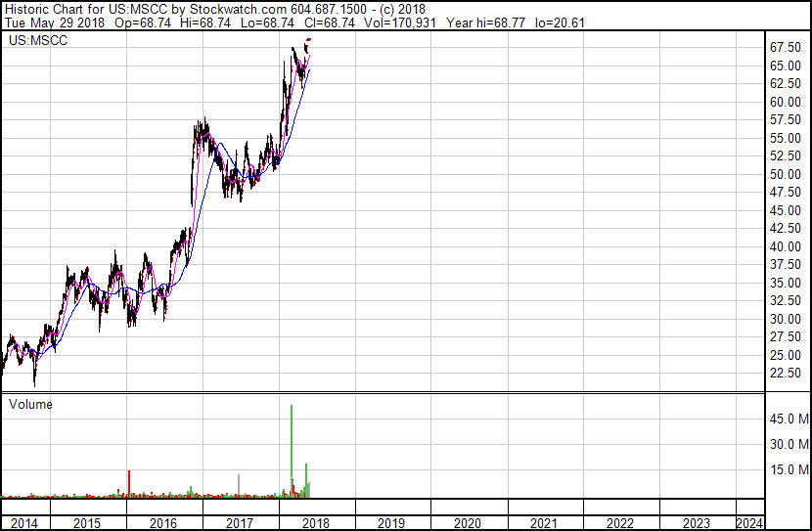Image resolution: width=812 pixels, height=531 pixels.
Task: Click the red volume spike at start of 2016
Action: (129, 484)
